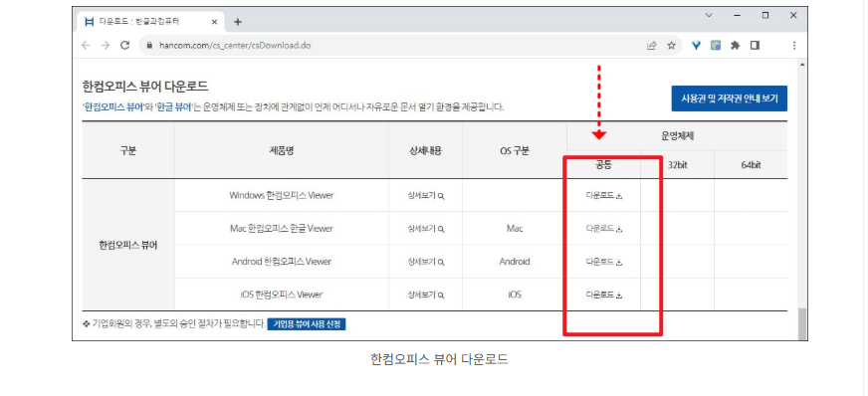Bookmark page with star icon

(672, 46)
